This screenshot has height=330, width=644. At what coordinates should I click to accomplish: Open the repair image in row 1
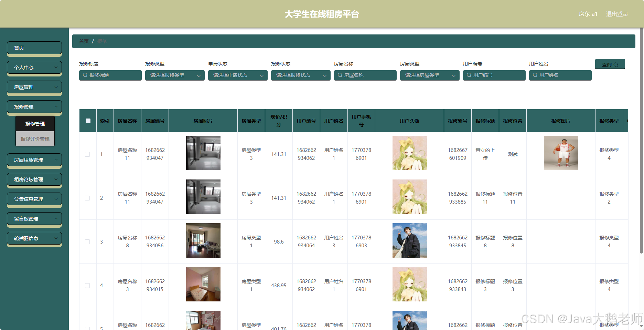(x=561, y=153)
